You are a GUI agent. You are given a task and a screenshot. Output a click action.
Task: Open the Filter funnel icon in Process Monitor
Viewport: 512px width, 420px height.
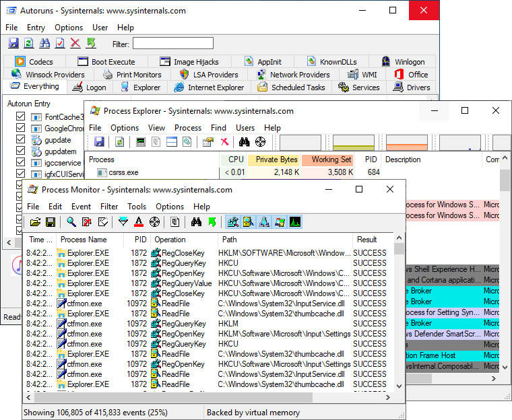(x=123, y=222)
